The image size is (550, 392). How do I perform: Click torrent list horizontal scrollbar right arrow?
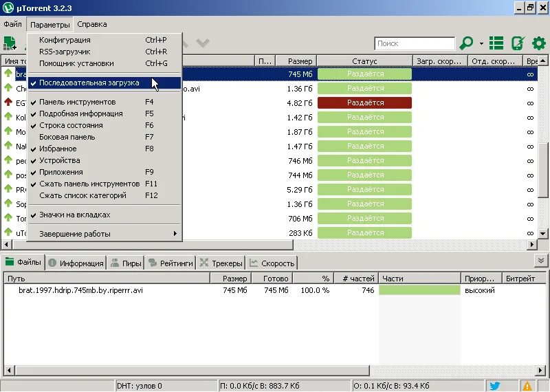click(532, 244)
